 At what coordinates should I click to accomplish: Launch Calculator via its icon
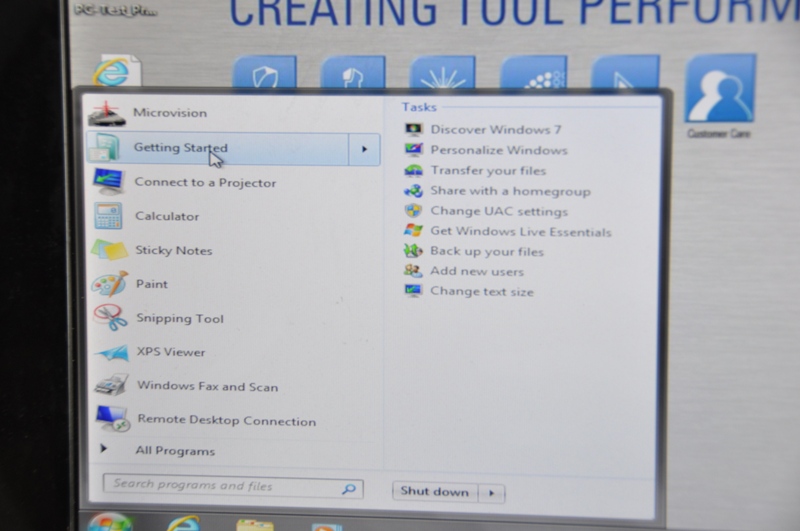[x=108, y=215]
